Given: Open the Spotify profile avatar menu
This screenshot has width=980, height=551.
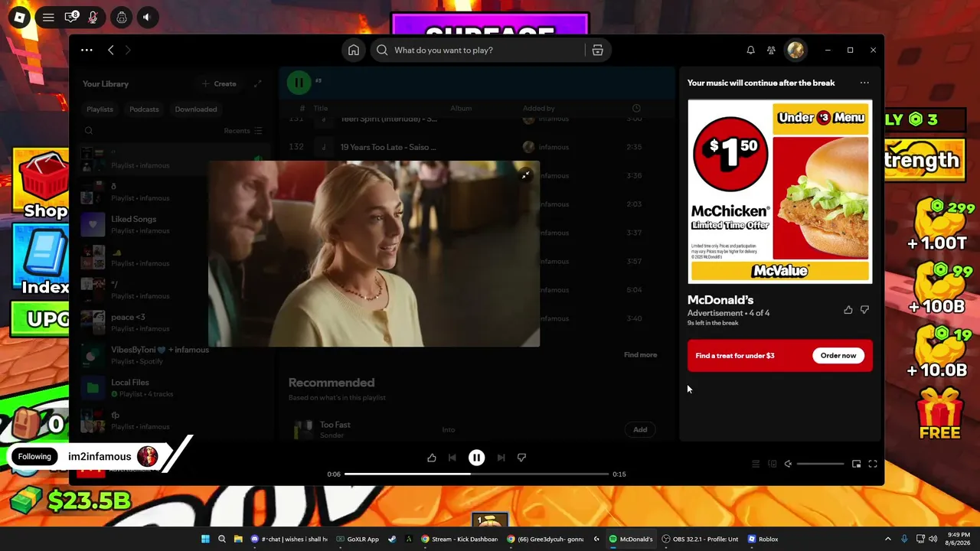Looking at the screenshot, I should click(x=795, y=50).
